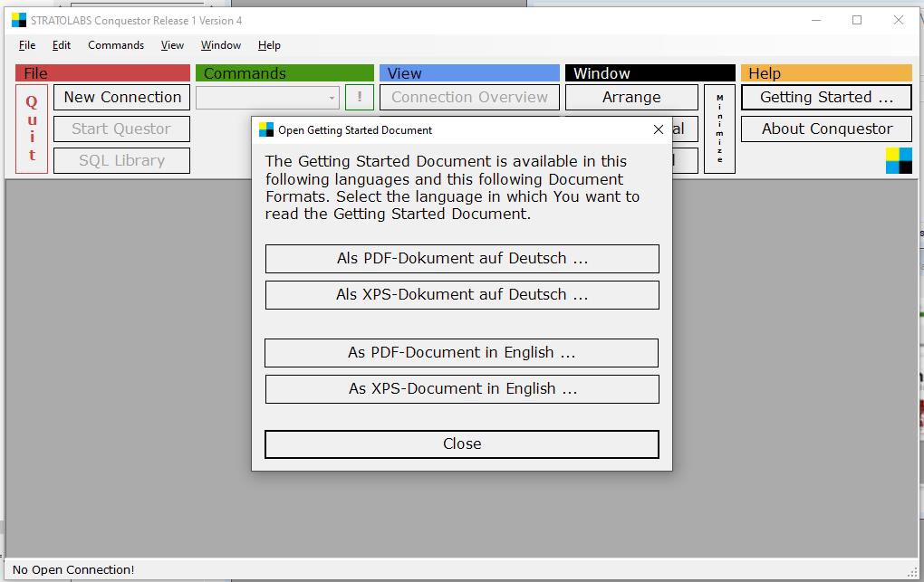Click About Conquestor button
The width and height of the screenshot is (924, 582).
pos(826,129)
